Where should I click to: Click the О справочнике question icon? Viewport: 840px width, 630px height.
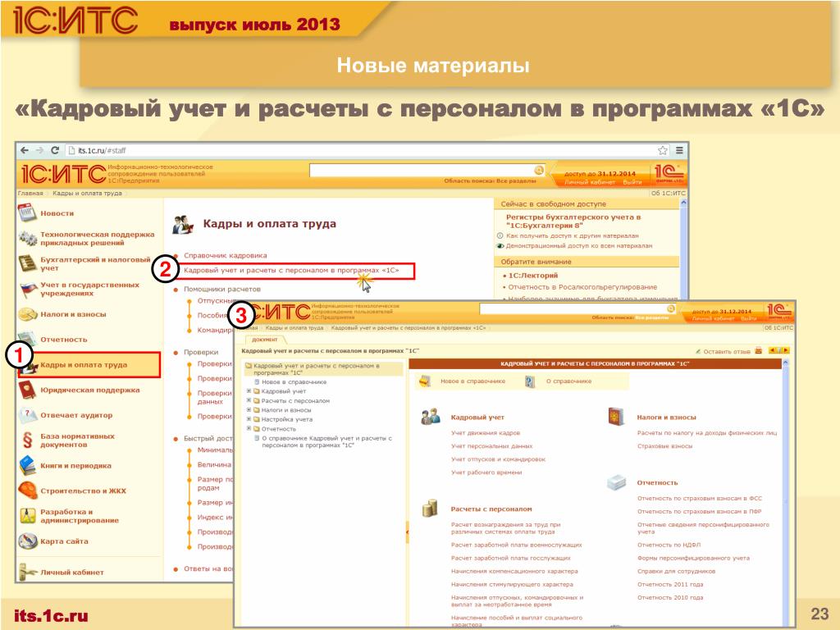(530, 381)
